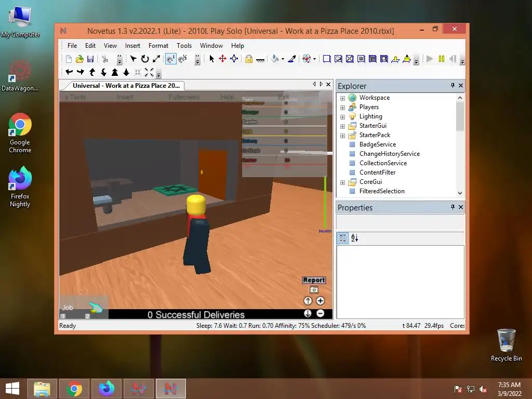The height and width of the screenshot is (399, 532).
Task: Apply Weld surface with the X-square icon
Action: coord(350,59)
